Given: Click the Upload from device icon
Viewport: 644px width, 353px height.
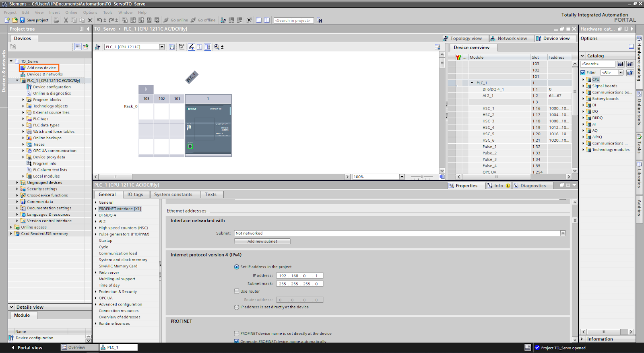Looking at the screenshot, I should pyautogui.click(x=141, y=20).
